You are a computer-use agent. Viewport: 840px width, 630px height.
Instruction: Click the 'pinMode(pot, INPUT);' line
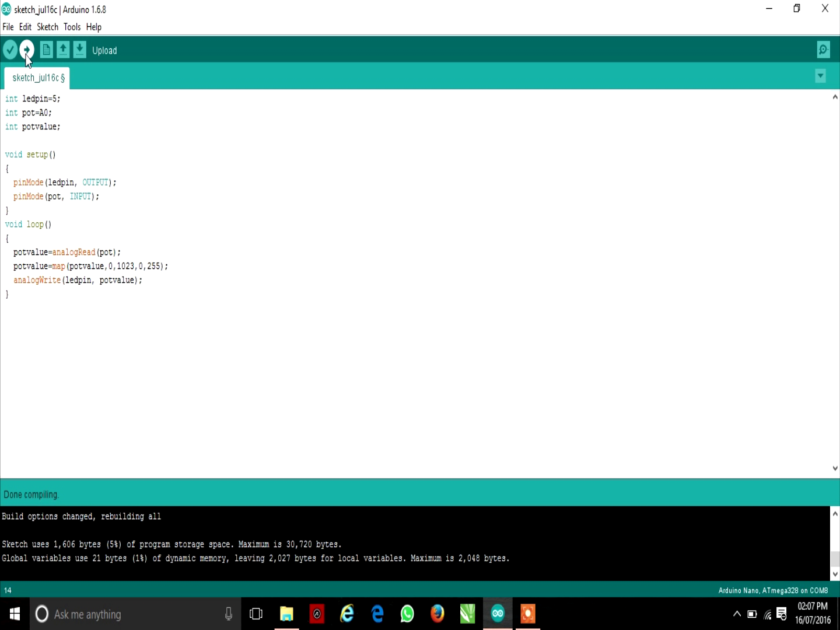(56, 197)
